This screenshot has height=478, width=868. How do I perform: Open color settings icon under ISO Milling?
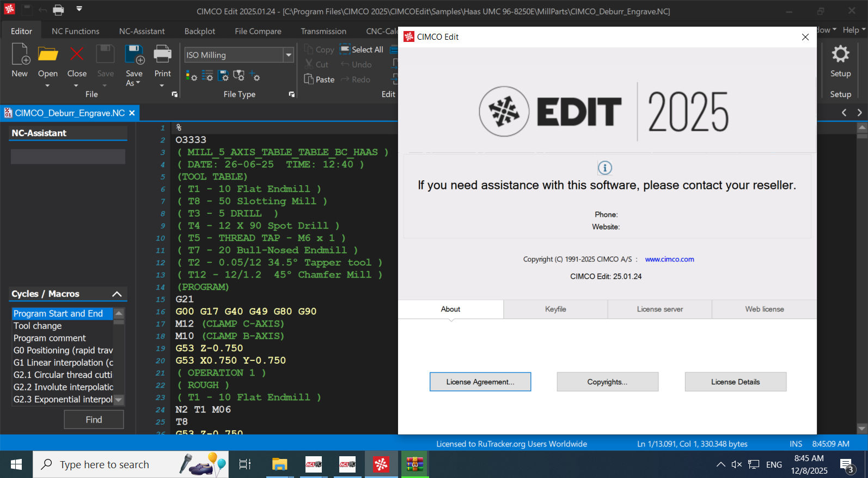coord(191,76)
